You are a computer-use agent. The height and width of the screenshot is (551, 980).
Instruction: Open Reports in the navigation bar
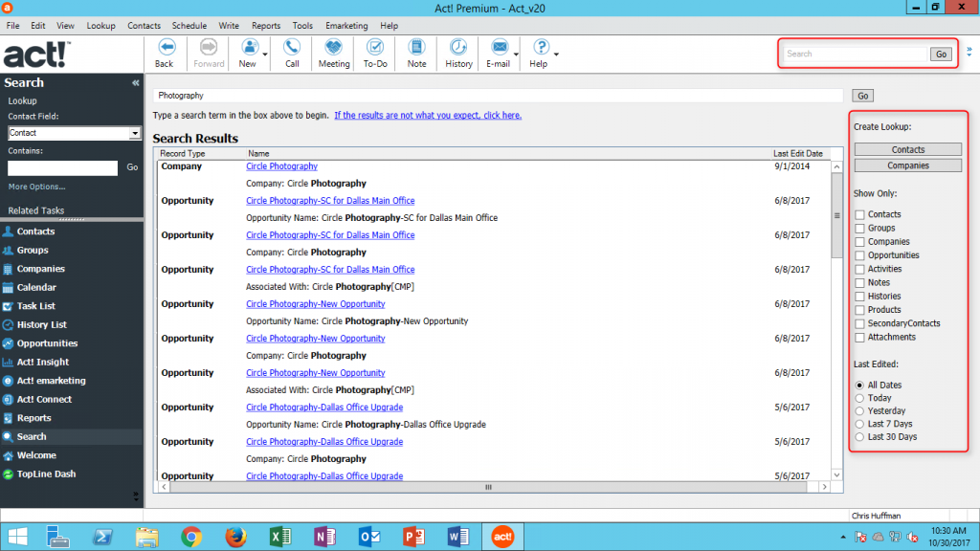coord(33,418)
